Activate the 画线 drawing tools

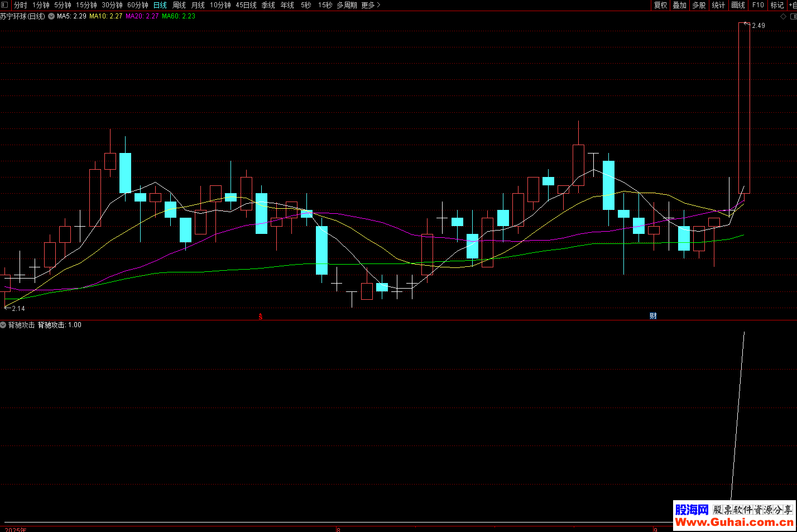click(x=738, y=5)
